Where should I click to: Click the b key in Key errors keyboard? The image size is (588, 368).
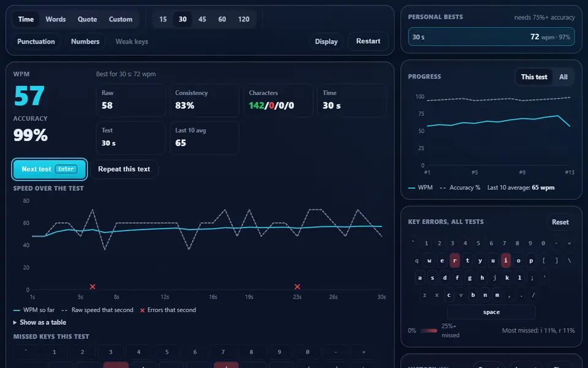(473, 295)
